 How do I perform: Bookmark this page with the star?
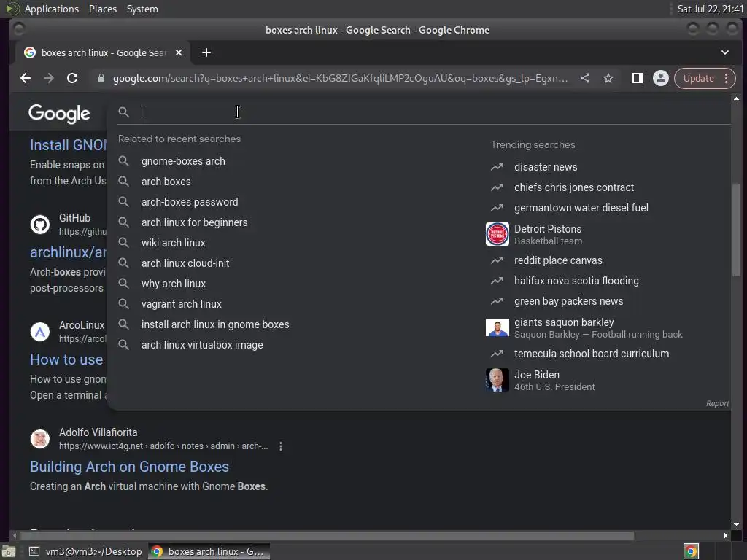[x=608, y=78]
